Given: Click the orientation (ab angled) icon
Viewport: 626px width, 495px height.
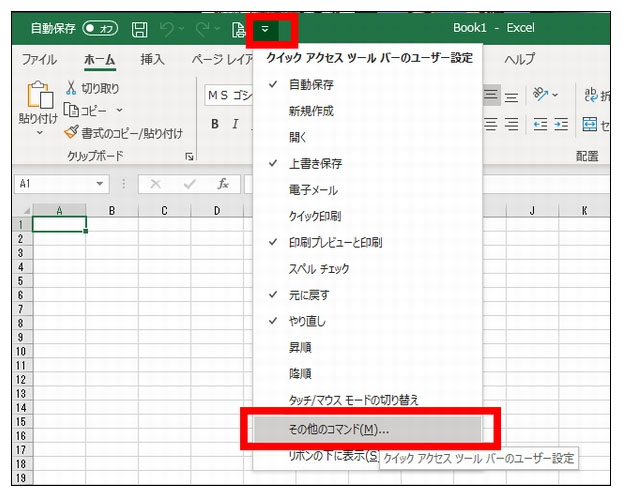Looking at the screenshot, I should coord(540,95).
